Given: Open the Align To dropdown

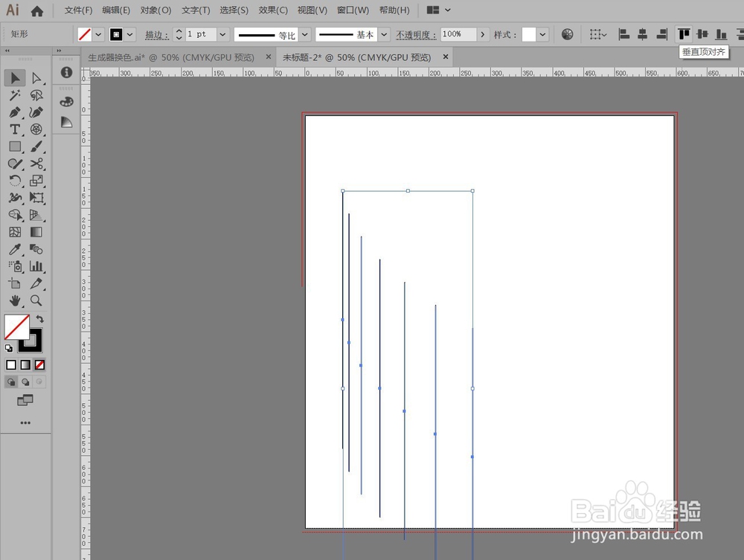Looking at the screenshot, I should 598,34.
